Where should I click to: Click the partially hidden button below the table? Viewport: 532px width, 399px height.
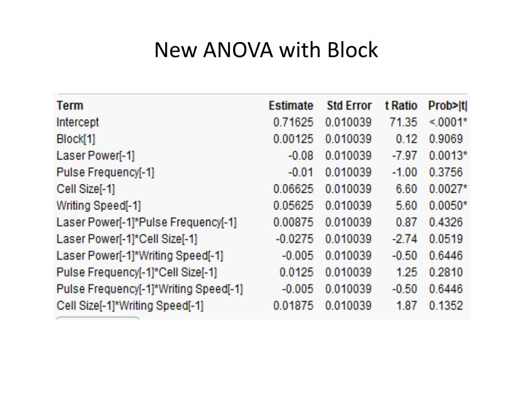(x=98, y=318)
